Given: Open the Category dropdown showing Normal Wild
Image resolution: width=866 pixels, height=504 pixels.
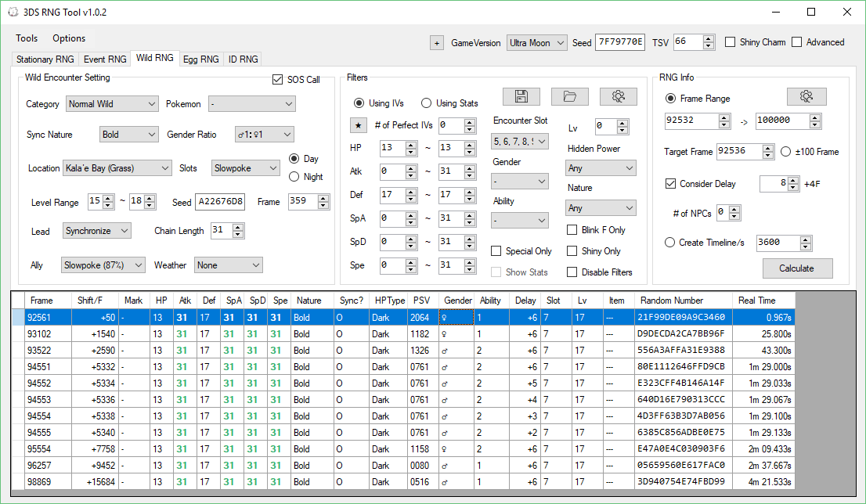Looking at the screenshot, I should pos(113,104).
